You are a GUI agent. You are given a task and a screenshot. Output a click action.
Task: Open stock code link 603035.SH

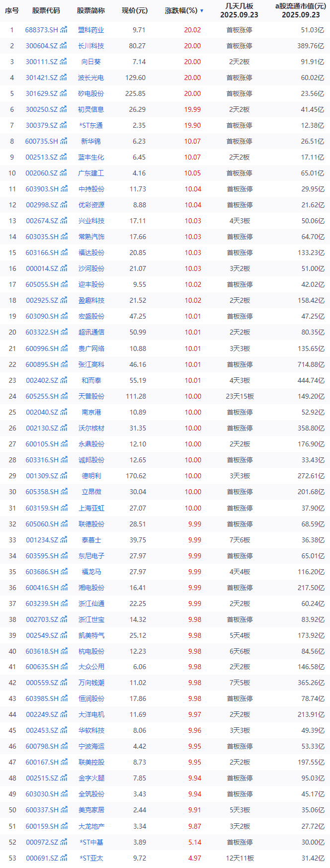tap(42, 237)
